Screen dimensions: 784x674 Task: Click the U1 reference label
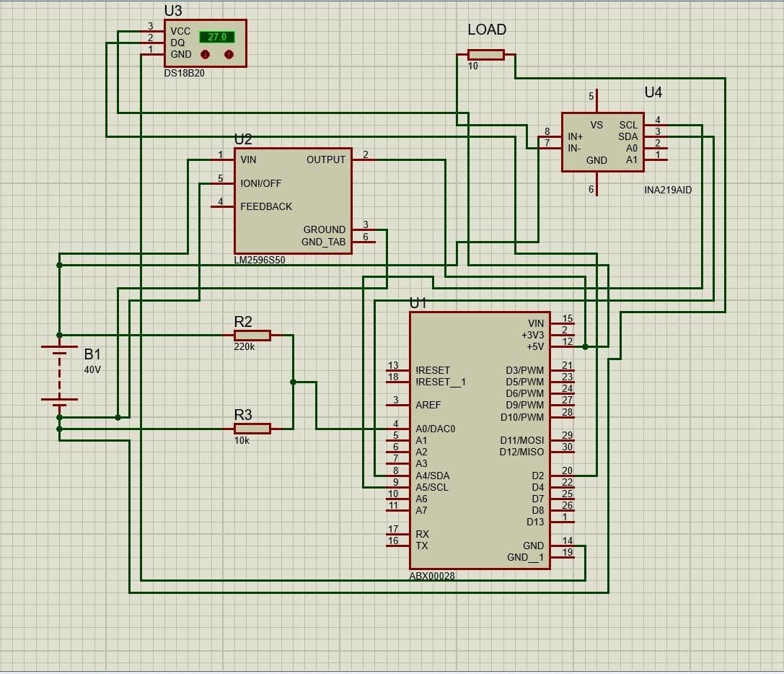click(x=418, y=303)
